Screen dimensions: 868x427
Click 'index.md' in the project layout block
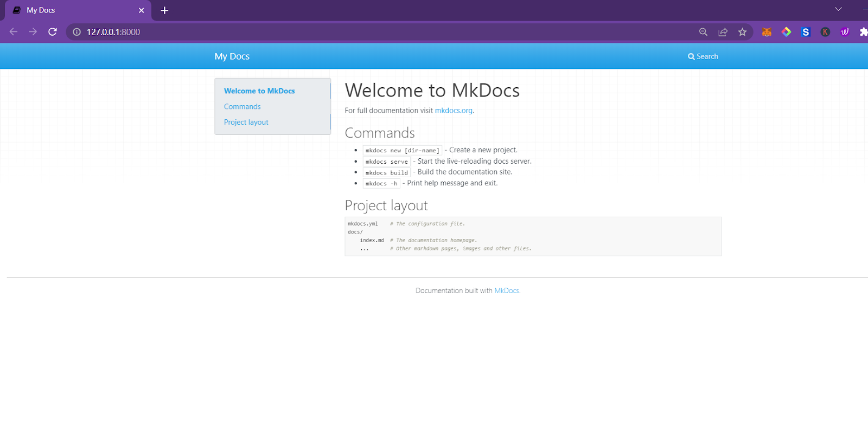[x=372, y=240]
